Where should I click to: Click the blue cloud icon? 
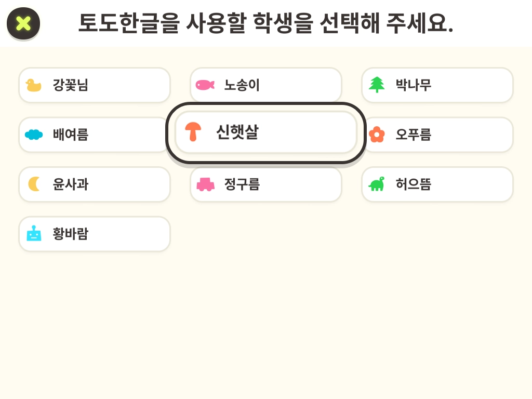click(x=34, y=135)
